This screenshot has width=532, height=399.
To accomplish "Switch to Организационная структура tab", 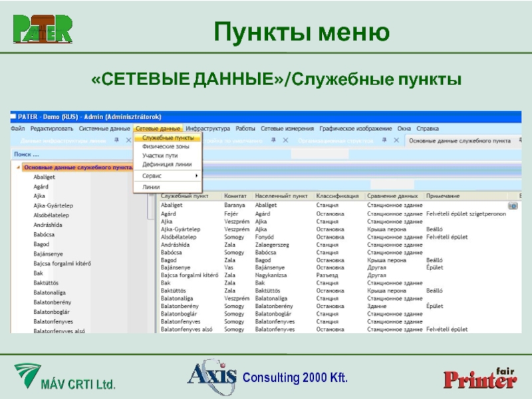I will coord(336,140).
